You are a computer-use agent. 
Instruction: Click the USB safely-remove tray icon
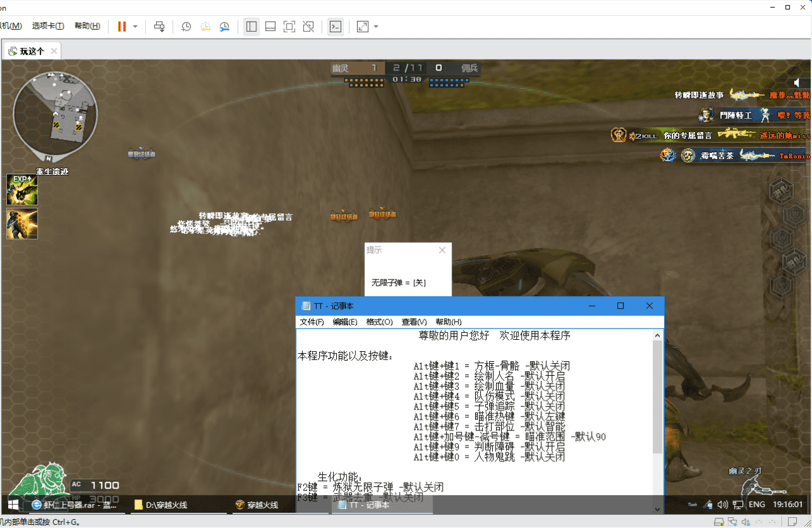point(709,505)
